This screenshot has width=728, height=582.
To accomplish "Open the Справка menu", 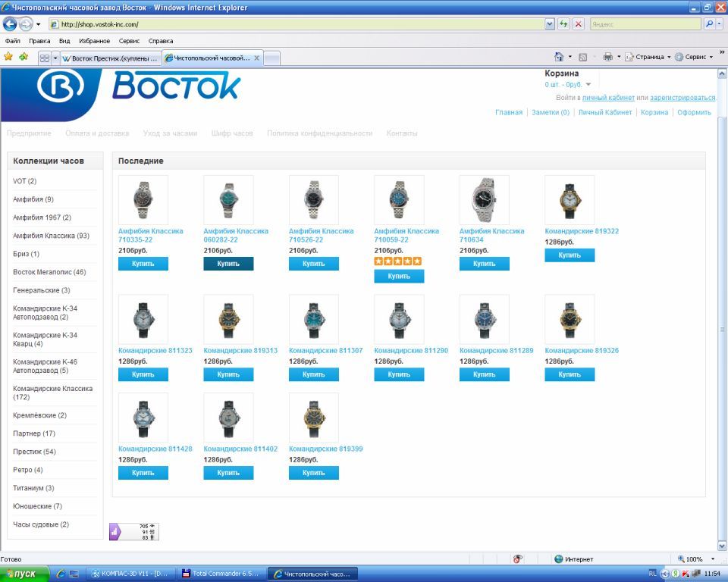I will tap(161, 41).
